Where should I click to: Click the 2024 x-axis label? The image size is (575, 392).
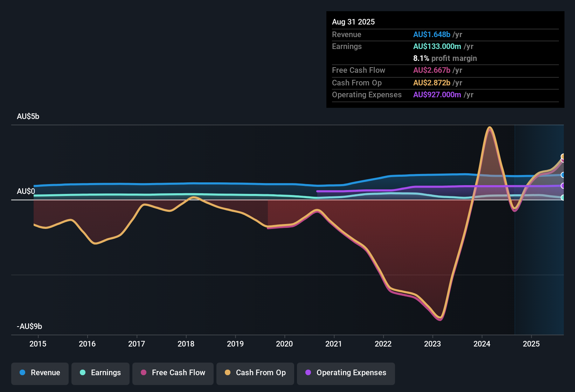pos(482,344)
